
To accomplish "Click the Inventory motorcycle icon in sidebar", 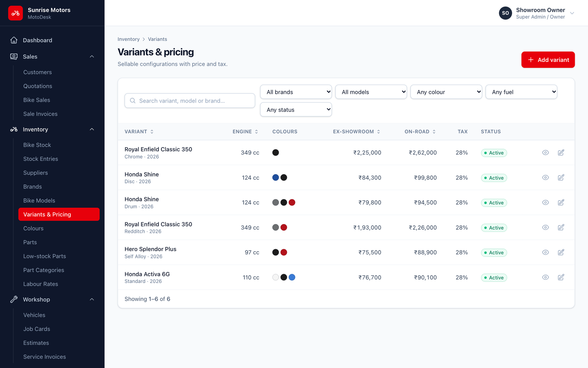I will point(14,130).
